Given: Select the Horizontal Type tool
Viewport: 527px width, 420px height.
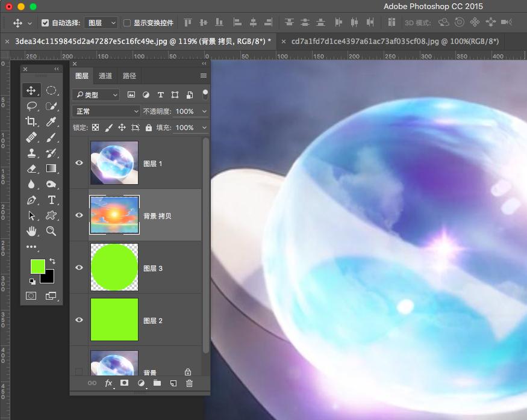Looking at the screenshot, I should click(51, 200).
